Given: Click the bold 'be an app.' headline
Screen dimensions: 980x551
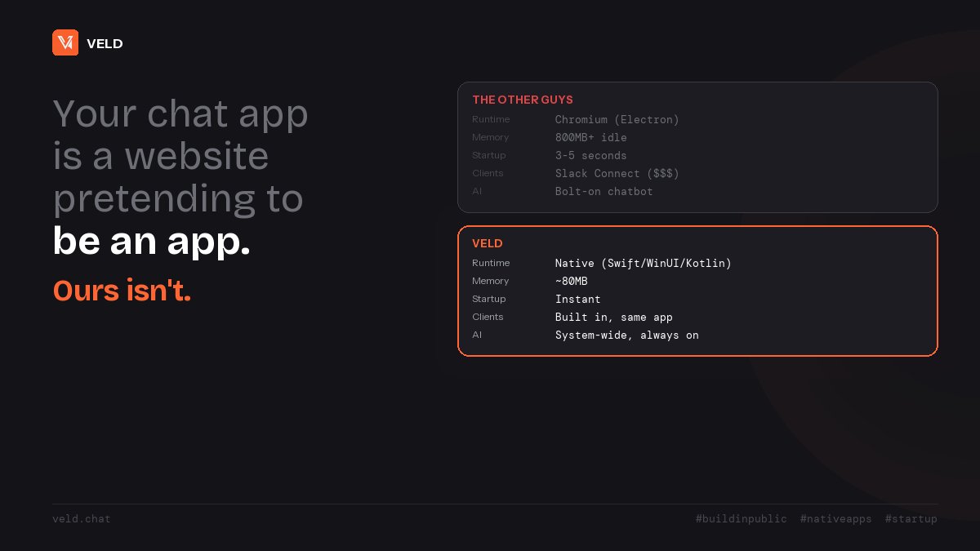Looking at the screenshot, I should (151, 242).
